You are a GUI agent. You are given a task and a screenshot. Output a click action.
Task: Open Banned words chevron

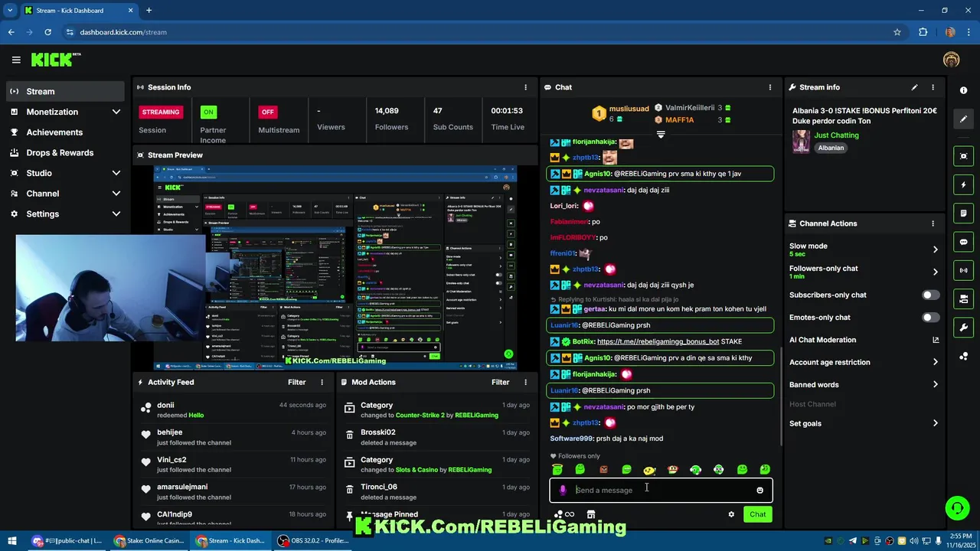coord(935,385)
